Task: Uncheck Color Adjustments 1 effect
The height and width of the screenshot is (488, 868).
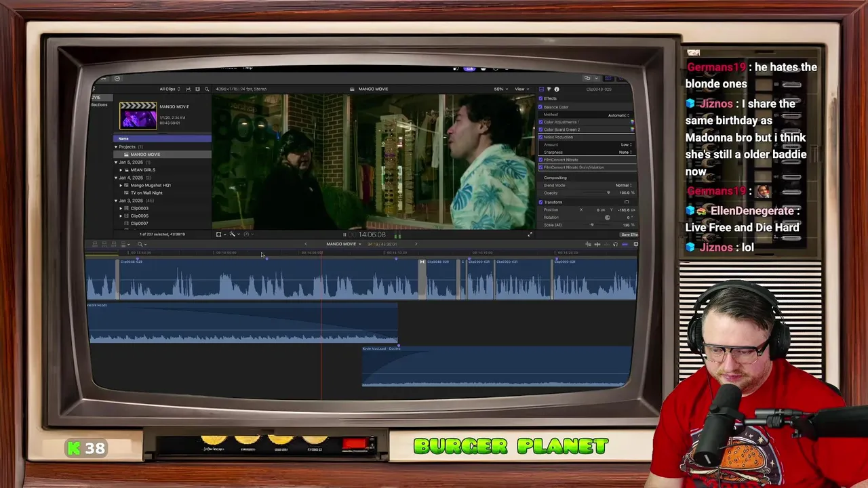Action: pyautogui.click(x=540, y=122)
